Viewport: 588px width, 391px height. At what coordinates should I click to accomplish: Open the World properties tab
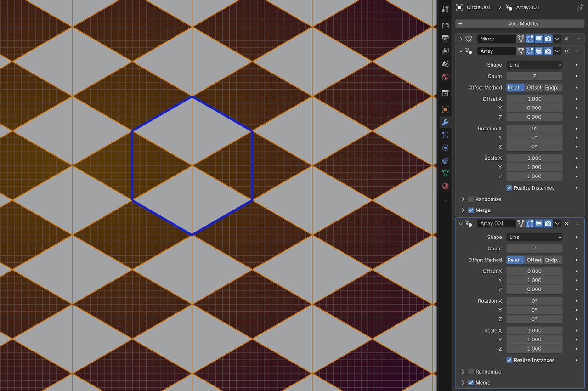[445, 76]
